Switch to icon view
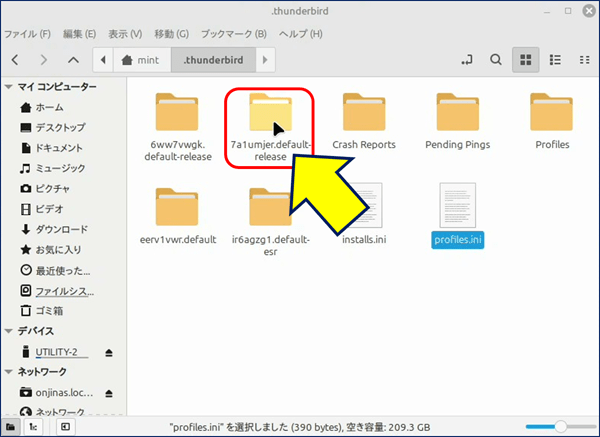This screenshot has height=437, width=600. pos(525,60)
